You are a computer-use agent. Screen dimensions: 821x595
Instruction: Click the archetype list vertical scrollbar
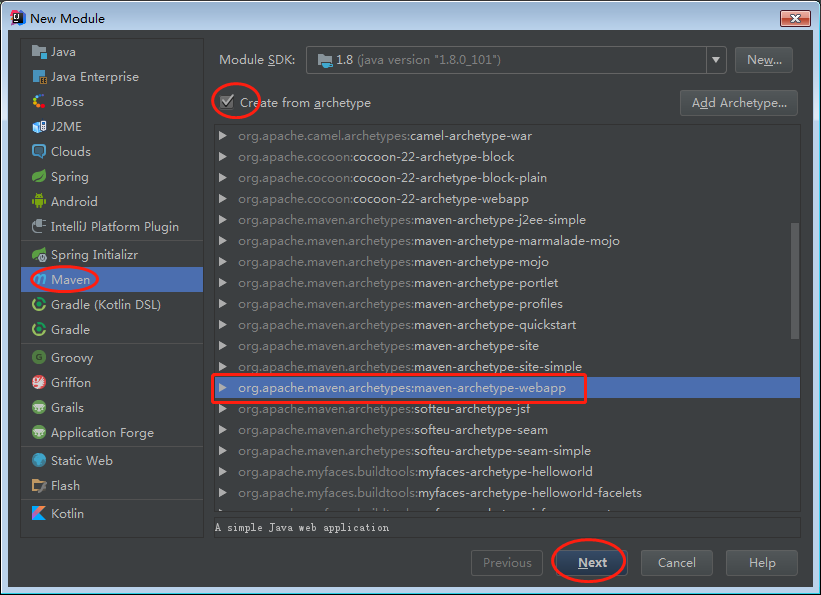click(795, 280)
